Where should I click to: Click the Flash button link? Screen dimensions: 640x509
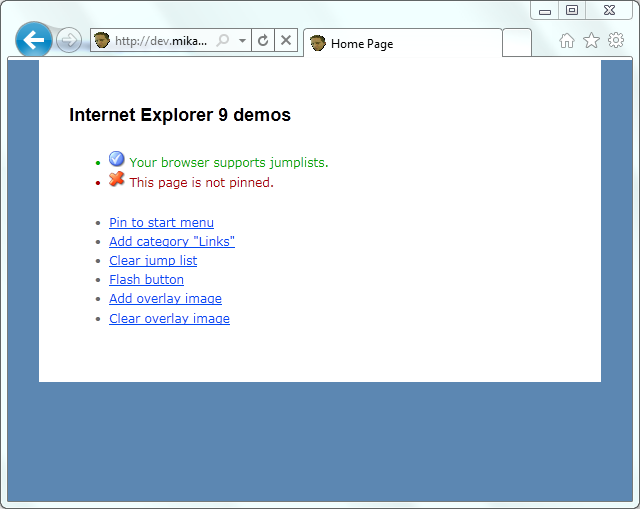tap(146, 280)
